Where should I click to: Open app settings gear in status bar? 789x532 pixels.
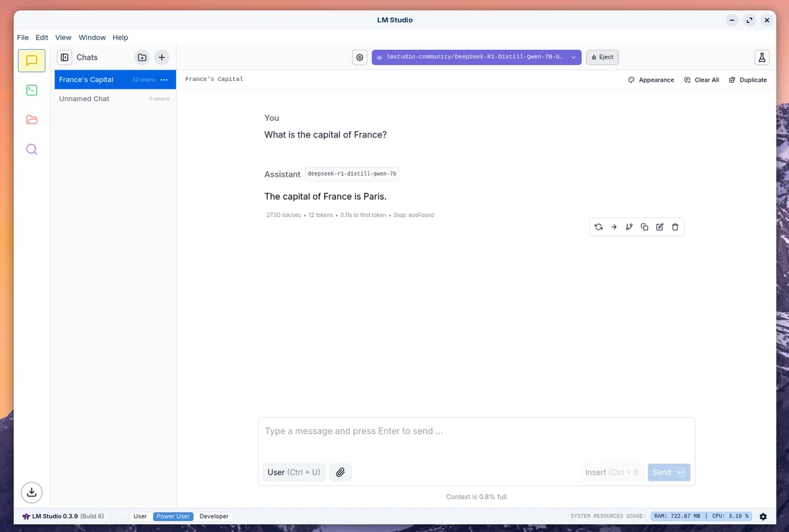(763, 517)
